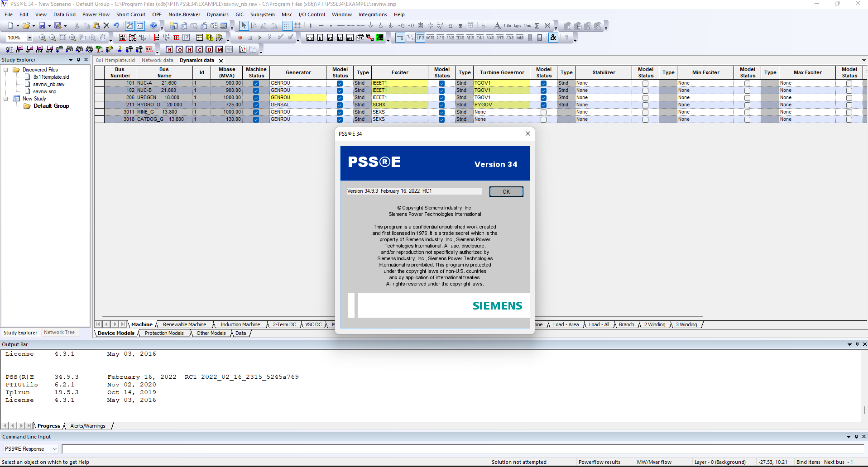
Task: Click the DFAX toolbar icon
Action: tap(220, 38)
